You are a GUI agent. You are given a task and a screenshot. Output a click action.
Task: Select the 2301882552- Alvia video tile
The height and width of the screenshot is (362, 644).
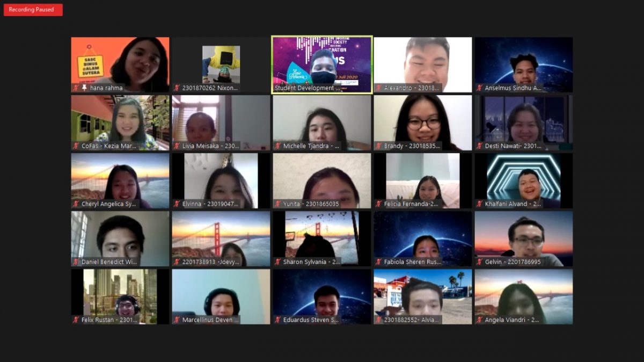click(x=423, y=296)
